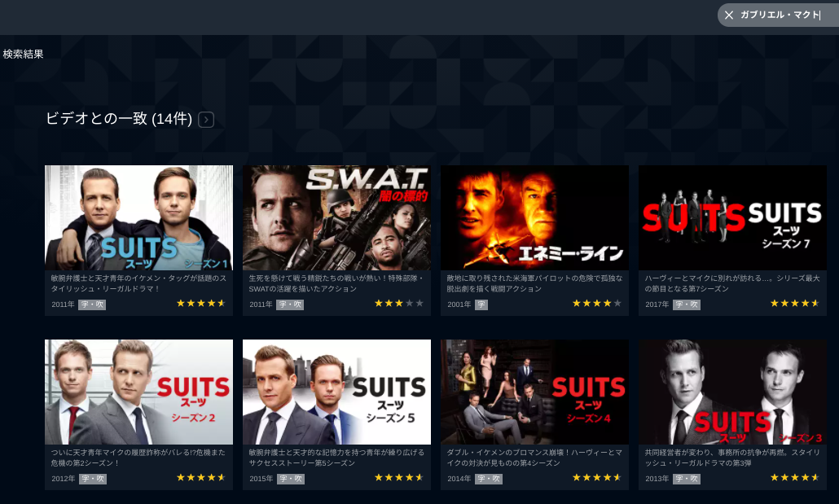Open the SUITS Season 5 thumbnail
Viewport: 839px width, 504px height.
pyautogui.click(x=336, y=392)
